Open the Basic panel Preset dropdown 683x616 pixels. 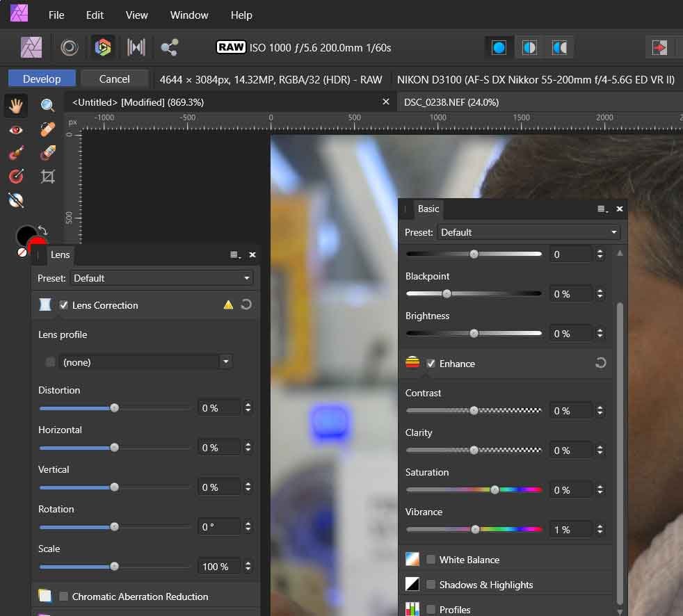click(x=529, y=232)
